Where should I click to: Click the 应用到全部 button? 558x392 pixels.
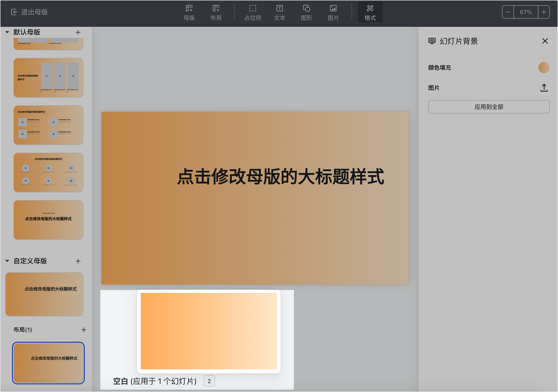pos(489,107)
